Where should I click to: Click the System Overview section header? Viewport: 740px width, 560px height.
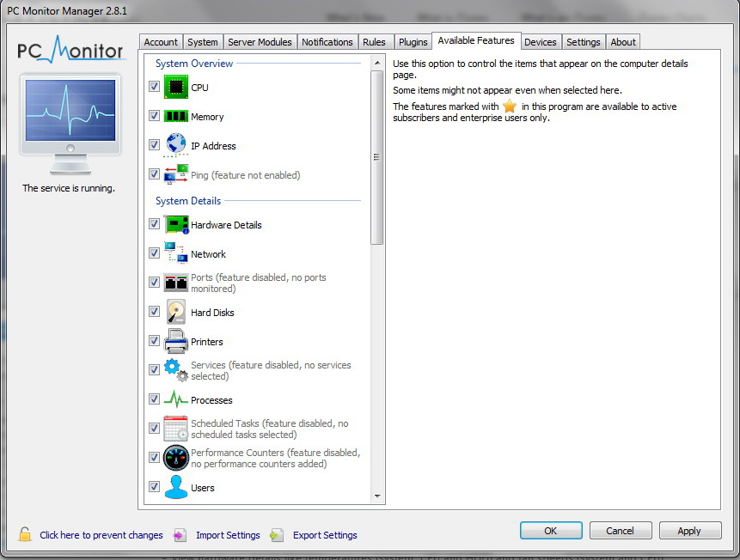(194, 64)
